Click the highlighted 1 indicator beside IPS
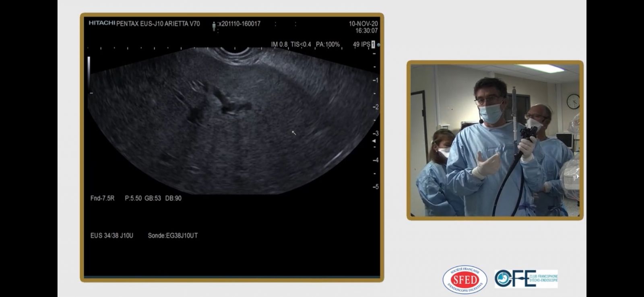Image resolution: width=644 pixels, height=297 pixels. (x=373, y=44)
